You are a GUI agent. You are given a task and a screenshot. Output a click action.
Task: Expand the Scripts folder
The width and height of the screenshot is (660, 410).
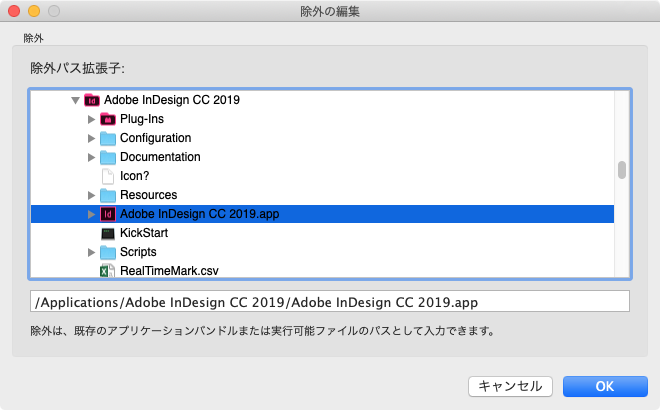pyautogui.click(x=91, y=252)
